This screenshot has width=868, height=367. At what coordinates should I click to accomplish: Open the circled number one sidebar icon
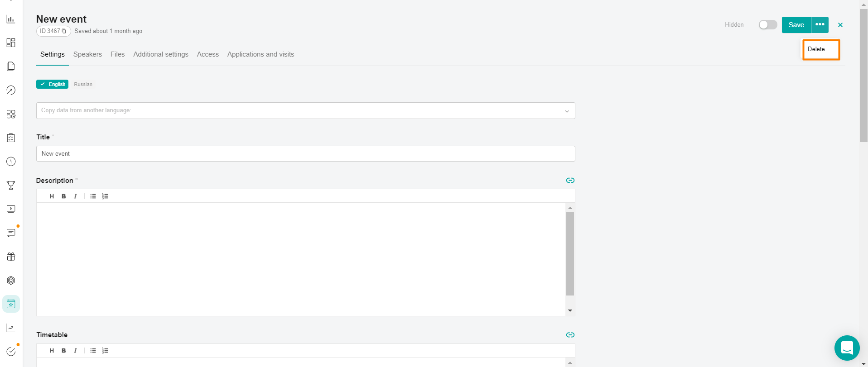point(11,162)
